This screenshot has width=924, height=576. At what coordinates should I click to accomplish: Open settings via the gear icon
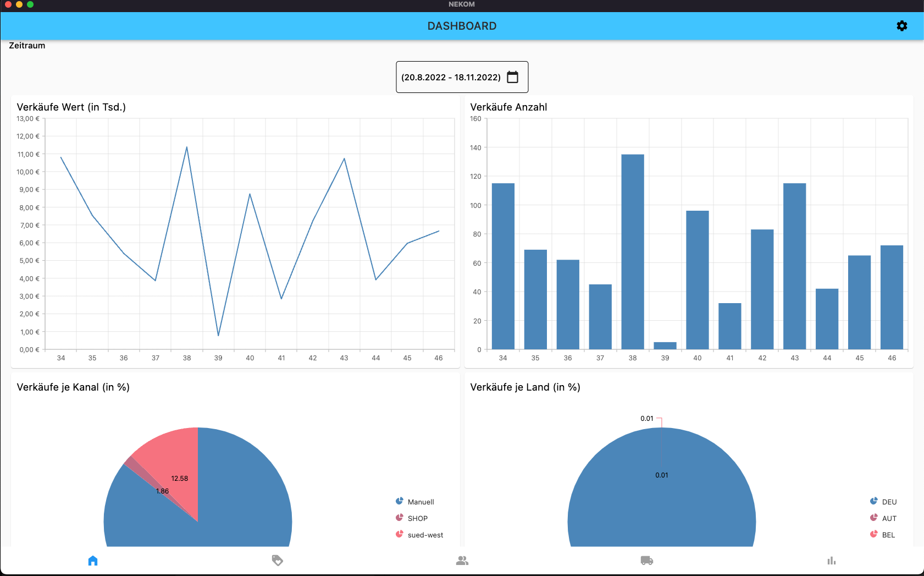click(x=901, y=26)
